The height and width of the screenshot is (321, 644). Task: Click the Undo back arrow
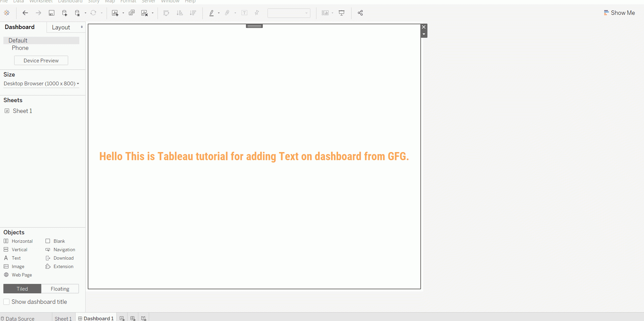coord(25,13)
